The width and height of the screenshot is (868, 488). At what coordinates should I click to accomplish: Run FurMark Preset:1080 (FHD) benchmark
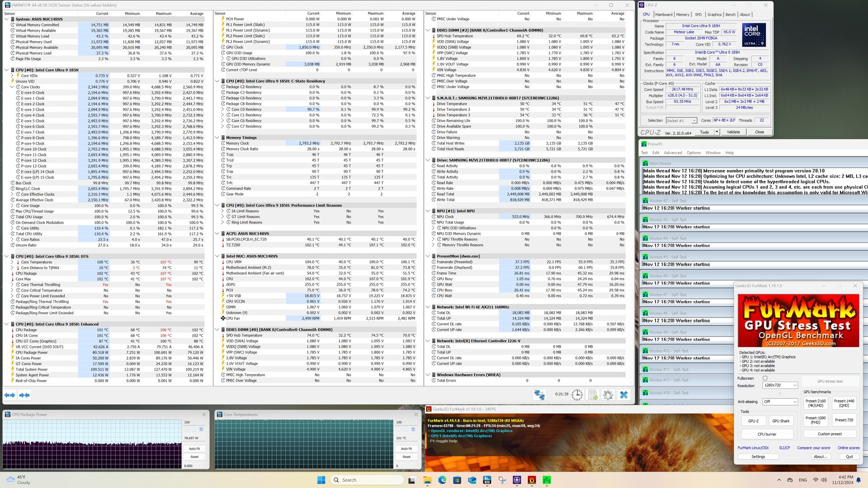pos(816,420)
